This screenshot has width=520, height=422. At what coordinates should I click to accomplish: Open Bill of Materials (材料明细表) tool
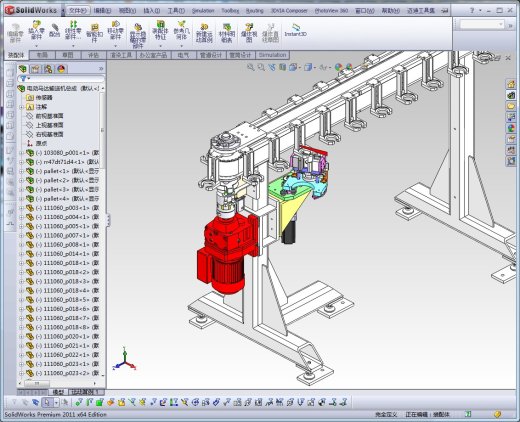coord(227,33)
